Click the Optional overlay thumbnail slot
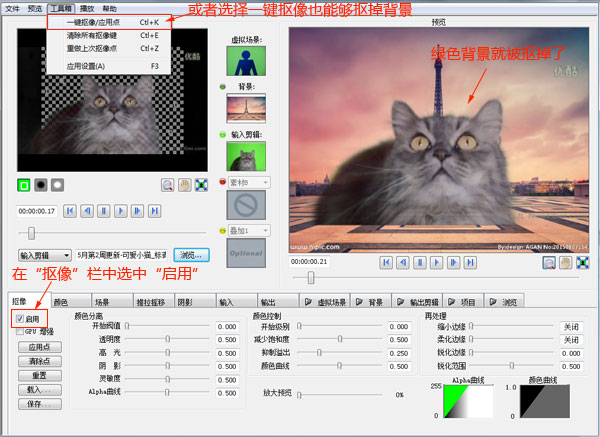This screenshot has width=600, height=437. coord(246,253)
